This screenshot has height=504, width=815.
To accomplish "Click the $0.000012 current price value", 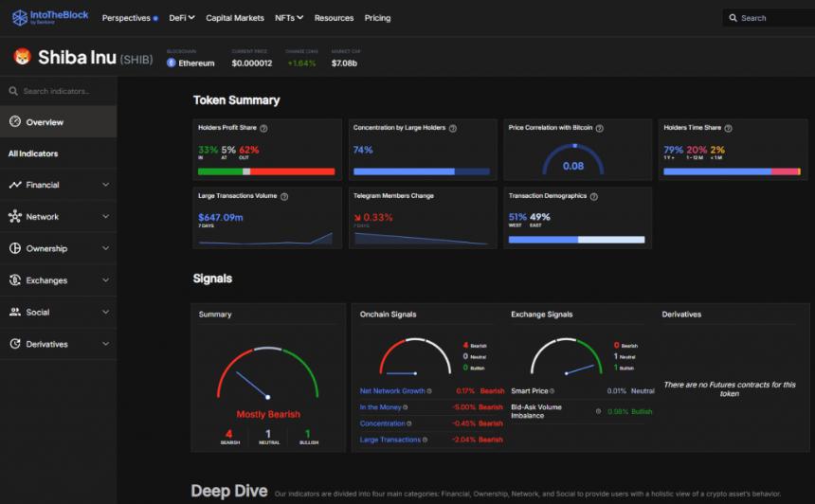I will [x=252, y=63].
